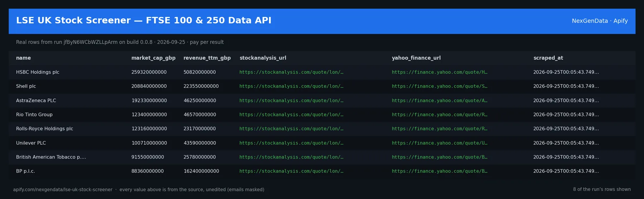Open stockanalysis link in HSBC Holdings row

(x=291, y=72)
